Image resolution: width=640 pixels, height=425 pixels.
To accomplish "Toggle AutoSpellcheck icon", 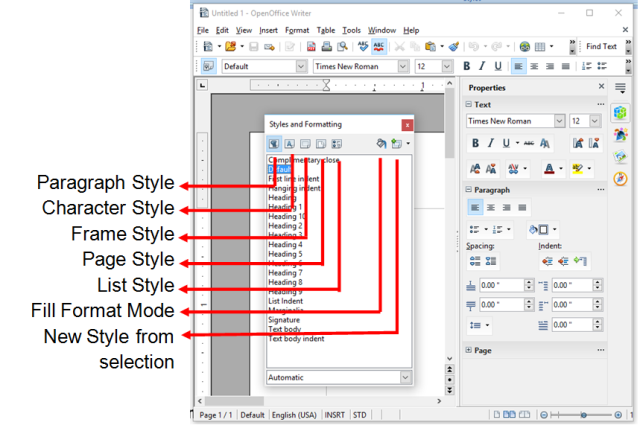I will point(379,47).
